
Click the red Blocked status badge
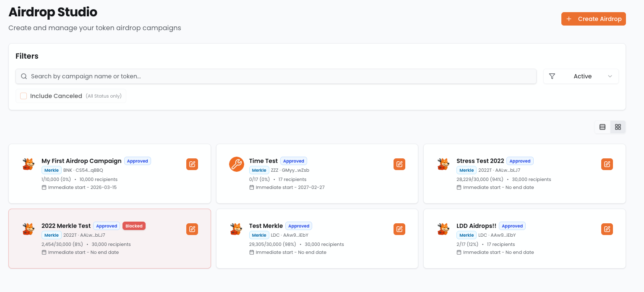tap(134, 226)
